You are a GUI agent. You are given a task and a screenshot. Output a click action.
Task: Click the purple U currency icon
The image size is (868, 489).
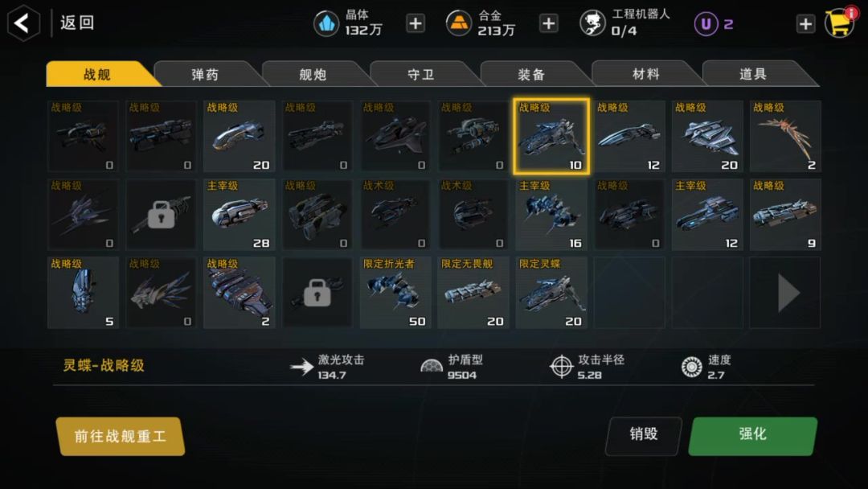(706, 24)
